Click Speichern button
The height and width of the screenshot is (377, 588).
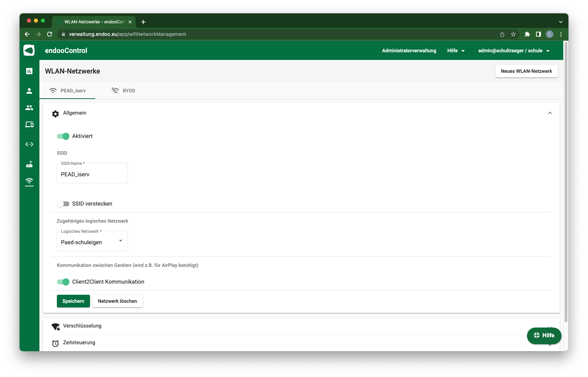click(x=73, y=301)
